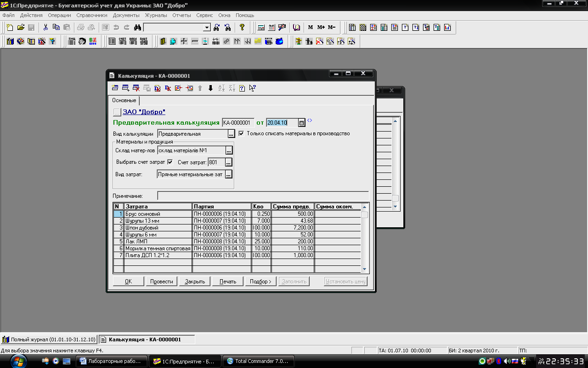Click the НАКЛ waybill journal icon
This screenshot has height=368, width=588.
click(x=133, y=41)
